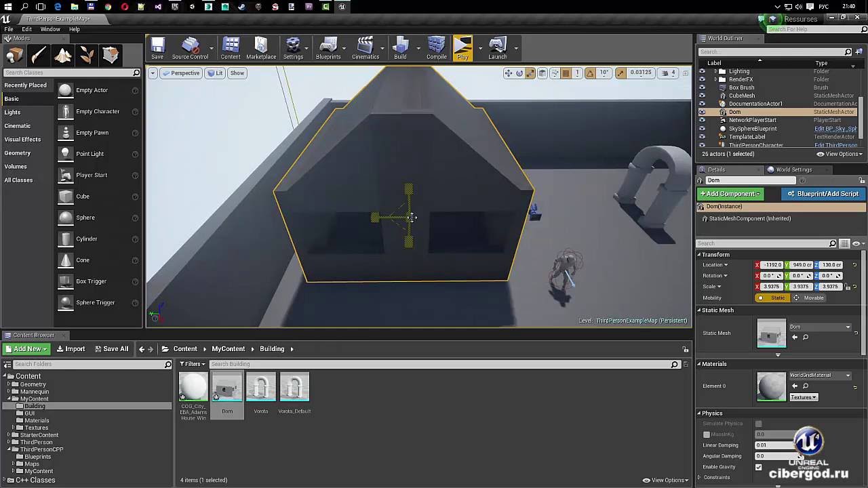This screenshot has width=868, height=488.
Task: Open the Window menu
Action: 50,29
